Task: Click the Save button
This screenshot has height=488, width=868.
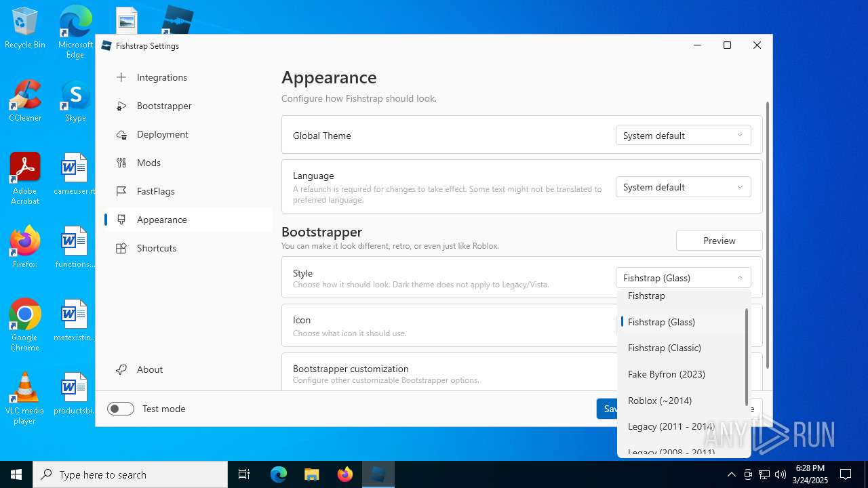Action: [x=608, y=409]
